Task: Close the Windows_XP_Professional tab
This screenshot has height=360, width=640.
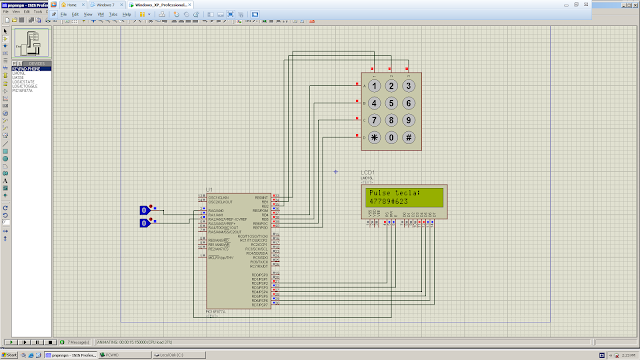Action: [x=189, y=4]
